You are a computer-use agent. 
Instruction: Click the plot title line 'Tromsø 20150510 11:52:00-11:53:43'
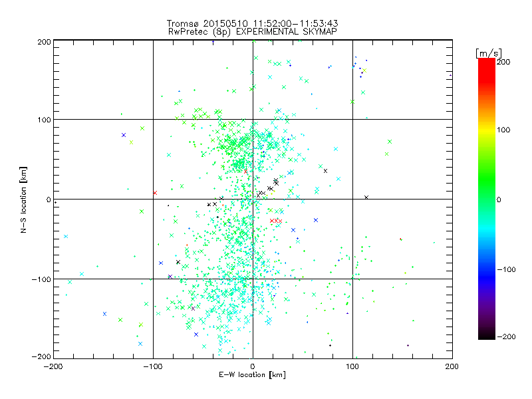252,23
